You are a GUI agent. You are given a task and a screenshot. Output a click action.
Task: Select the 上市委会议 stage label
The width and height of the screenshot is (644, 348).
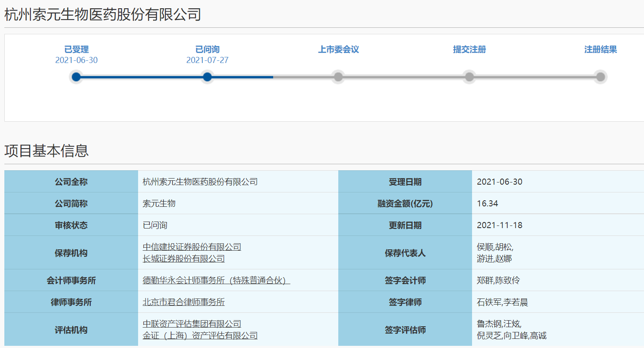point(338,50)
